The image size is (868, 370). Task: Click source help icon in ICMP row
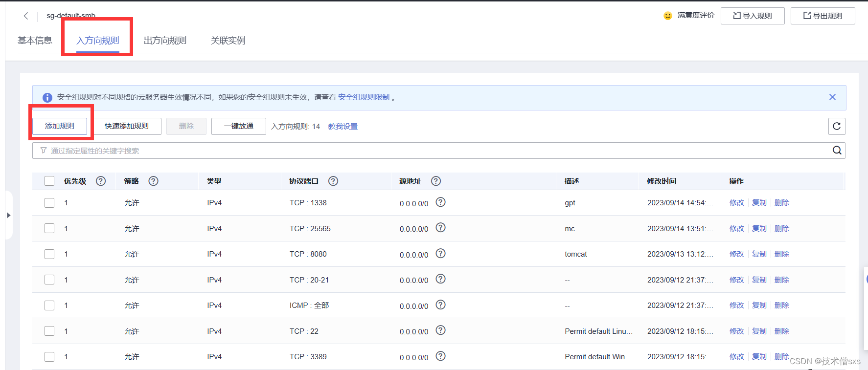[x=440, y=305]
